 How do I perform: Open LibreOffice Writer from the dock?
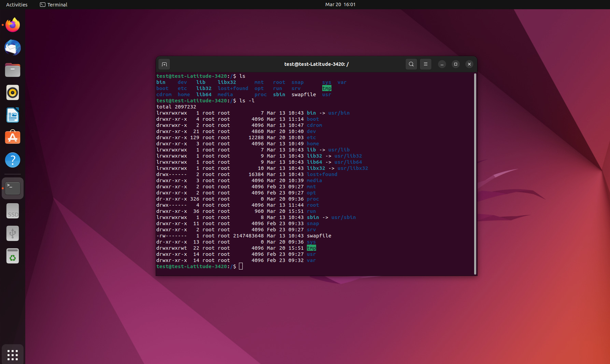(x=13, y=115)
